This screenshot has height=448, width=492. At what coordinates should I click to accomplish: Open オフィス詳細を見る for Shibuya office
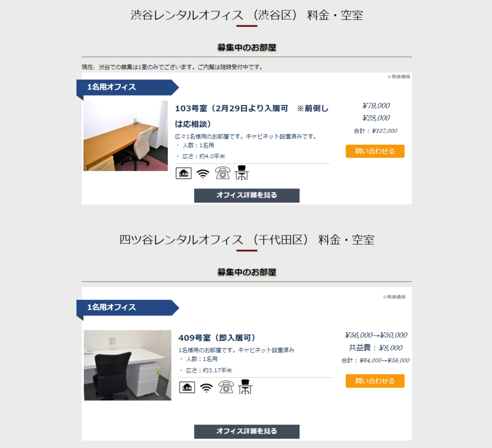point(246,195)
